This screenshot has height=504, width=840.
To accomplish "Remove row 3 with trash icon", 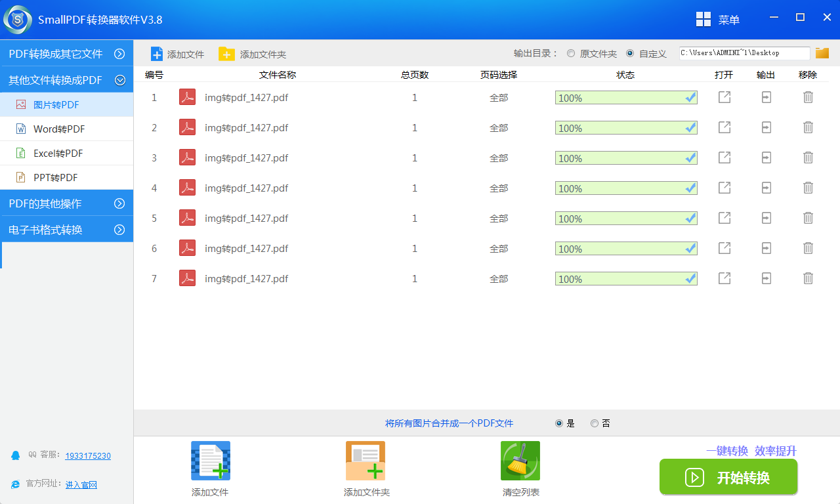I will click(808, 157).
